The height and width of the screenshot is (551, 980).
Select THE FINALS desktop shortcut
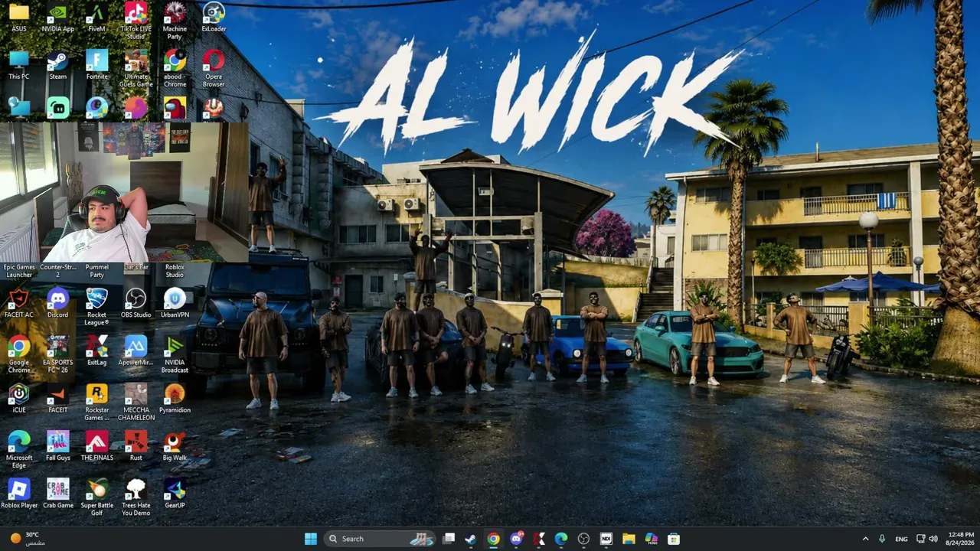click(96, 445)
